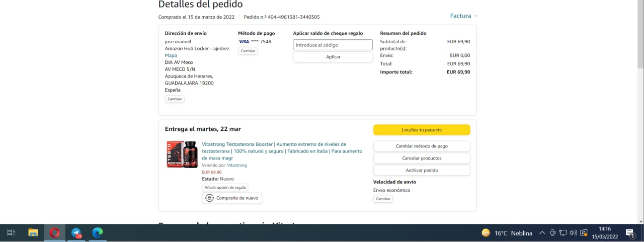Click Cambiar método de pago button
This screenshot has width=644, height=242.
click(x=422, y=146)
